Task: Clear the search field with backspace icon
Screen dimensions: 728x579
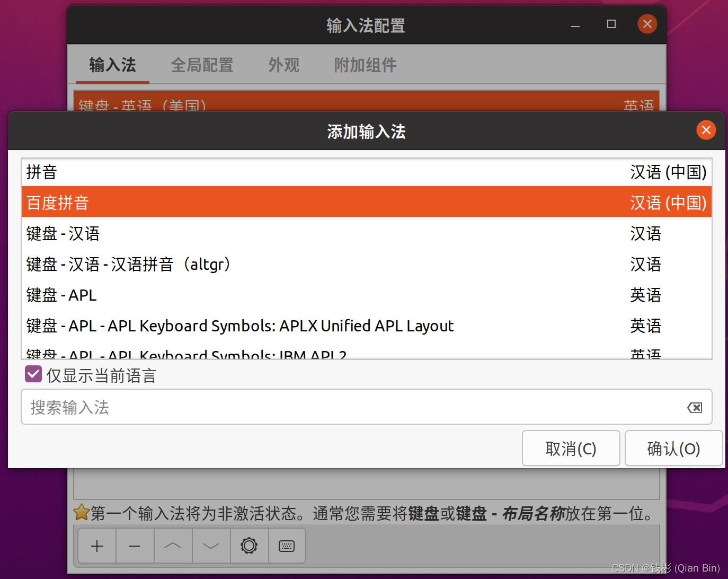Action: coord(695,407)
